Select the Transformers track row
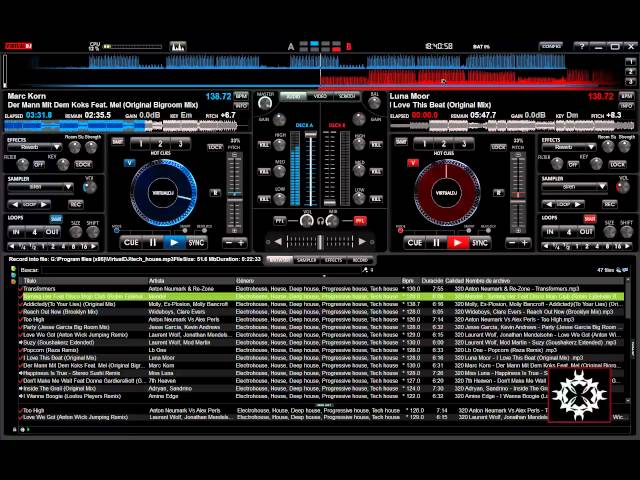Screen dimensions: 640x480 tap(321, 289)
